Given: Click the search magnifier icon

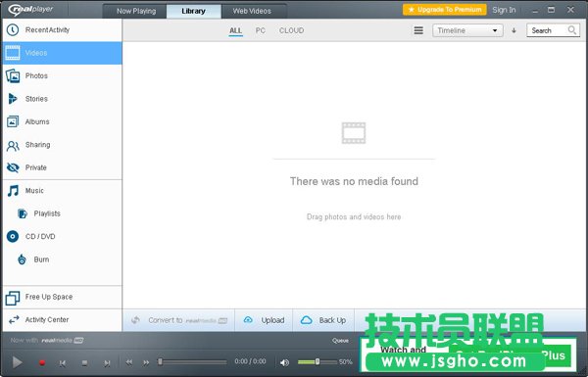Looking at the screenshot, I should 571,30.
